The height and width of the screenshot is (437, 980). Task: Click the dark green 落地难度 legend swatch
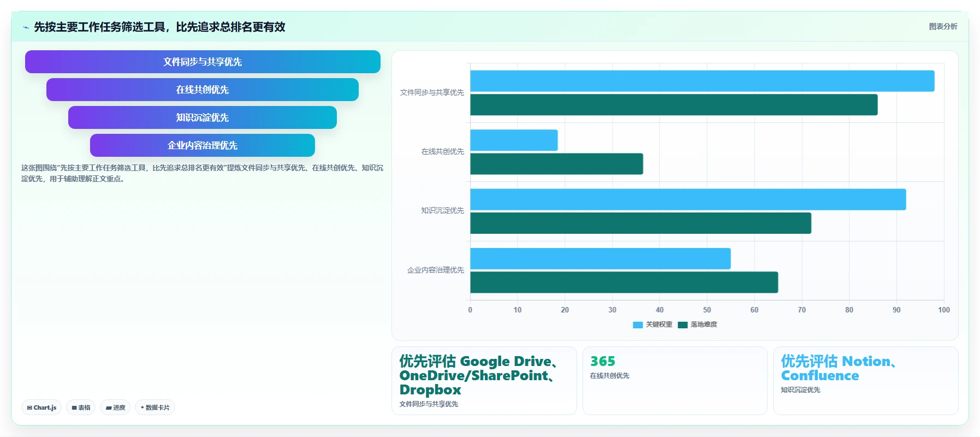tap(682, 324)
